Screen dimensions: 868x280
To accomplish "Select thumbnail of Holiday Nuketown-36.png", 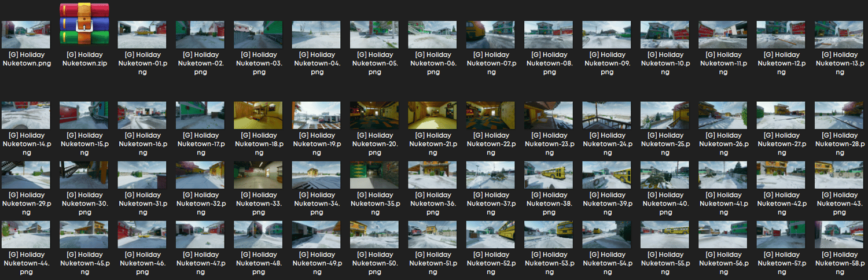I will point(432,175).
